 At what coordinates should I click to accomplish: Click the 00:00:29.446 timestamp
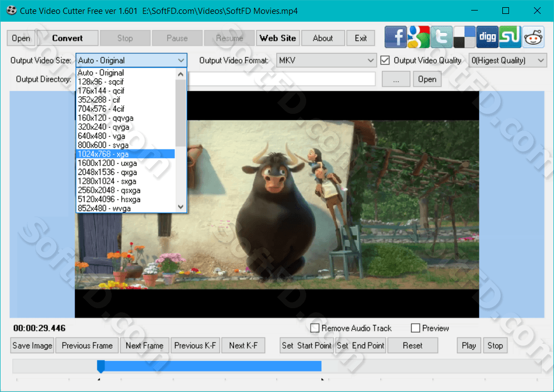point(39,328)
